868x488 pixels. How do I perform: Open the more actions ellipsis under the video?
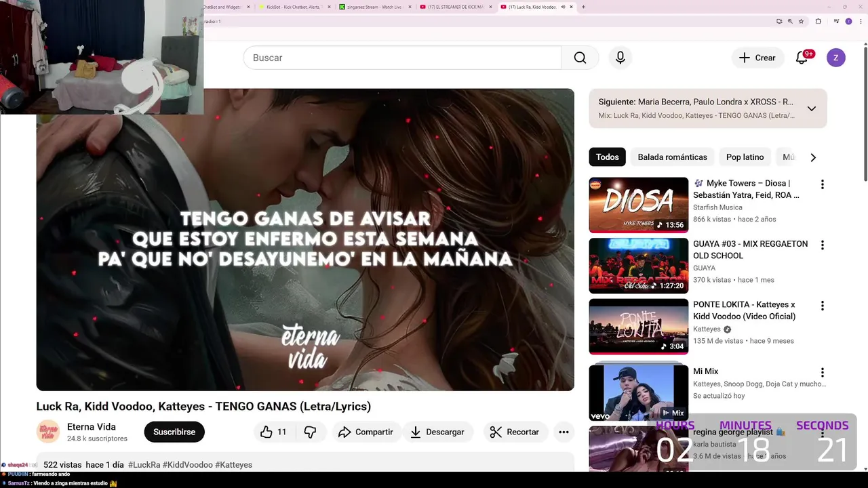point(564,432)
